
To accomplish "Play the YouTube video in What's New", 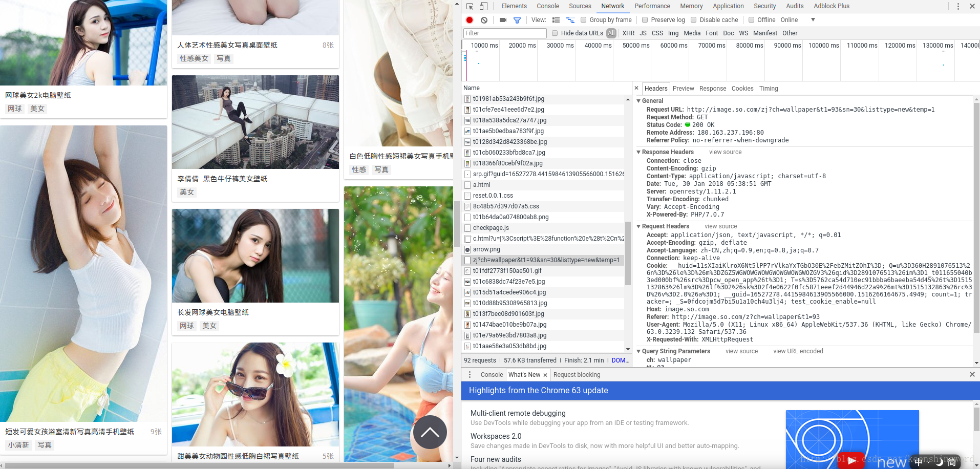I will coord(850,460).
